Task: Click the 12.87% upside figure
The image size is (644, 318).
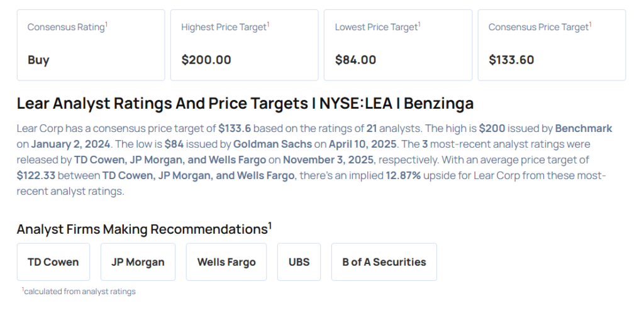Action: pyautogui.click(x=402, y=176)
